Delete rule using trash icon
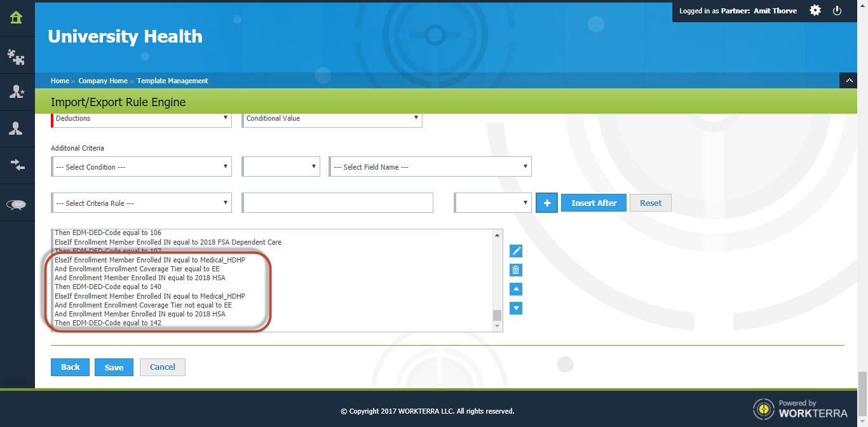The image size is (868, 427). [x=516, y=270]
